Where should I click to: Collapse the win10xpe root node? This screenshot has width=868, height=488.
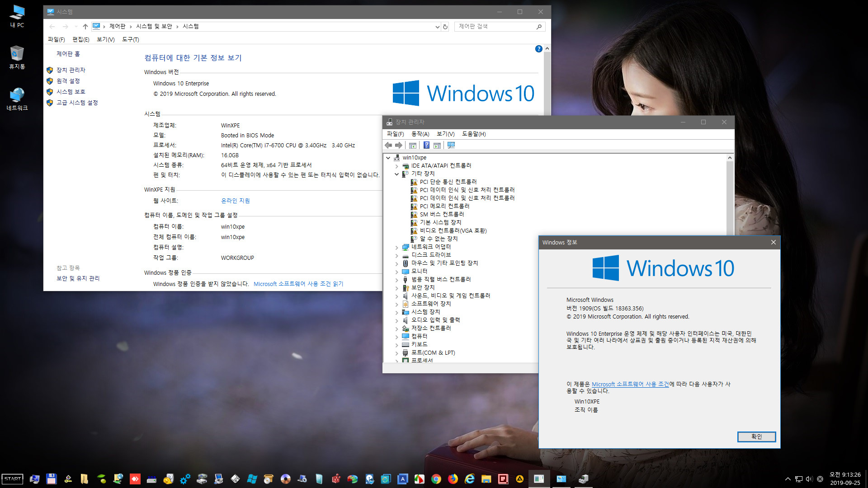point(388,158)
